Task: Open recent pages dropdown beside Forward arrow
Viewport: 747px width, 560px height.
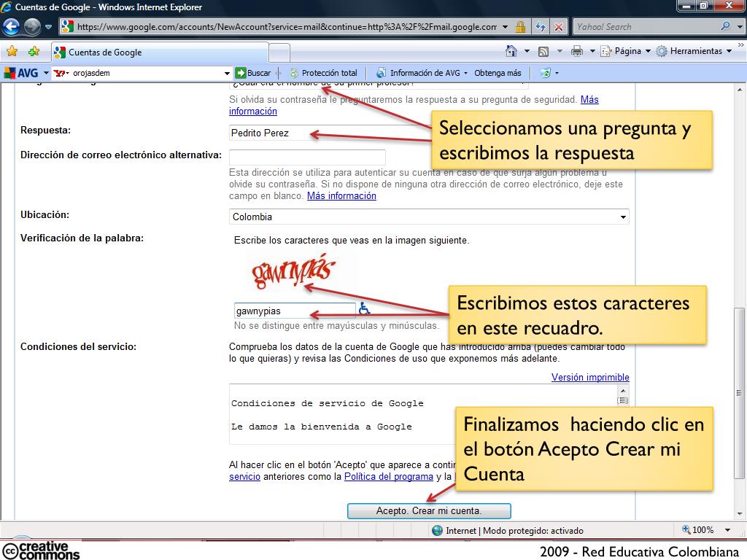Action: click(49, 27)
